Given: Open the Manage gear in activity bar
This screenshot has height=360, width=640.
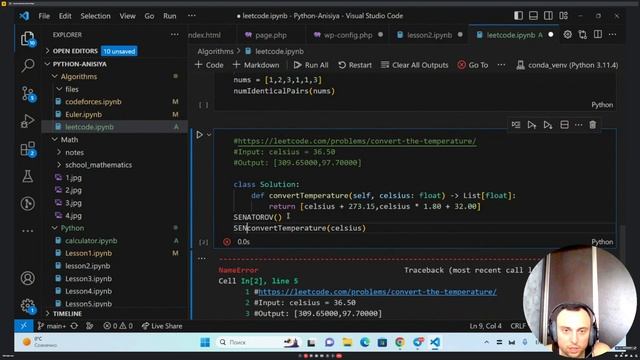Looking at the screenshot, I should (x=27, y=305).
